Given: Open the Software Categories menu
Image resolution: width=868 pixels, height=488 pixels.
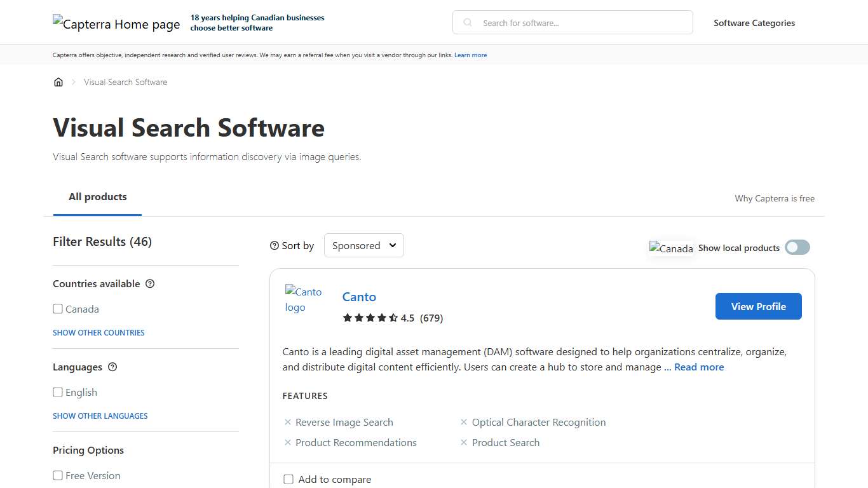Looking at the screenshot, I should (754, 23).
